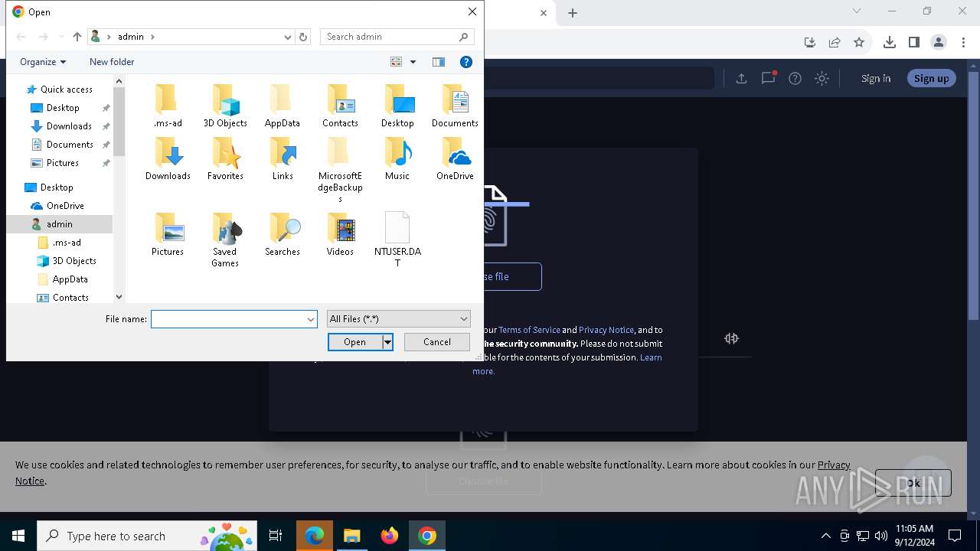The width and height of the screenshot is (980, 551).
Task: Open File Explorer from the taskbar
Action: (x=352, y=536)
